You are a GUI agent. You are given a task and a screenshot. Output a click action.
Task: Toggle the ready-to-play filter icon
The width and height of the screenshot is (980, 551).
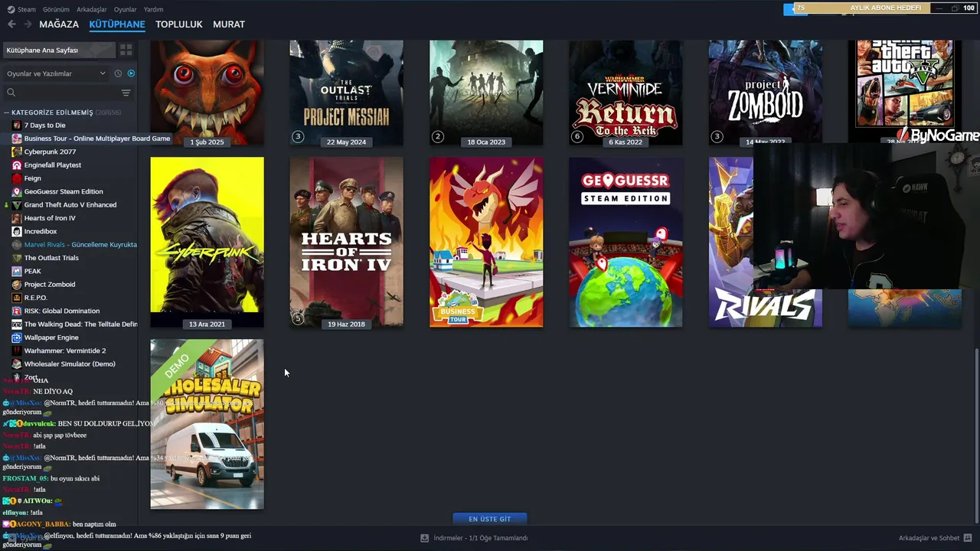(x=131, y=73)
